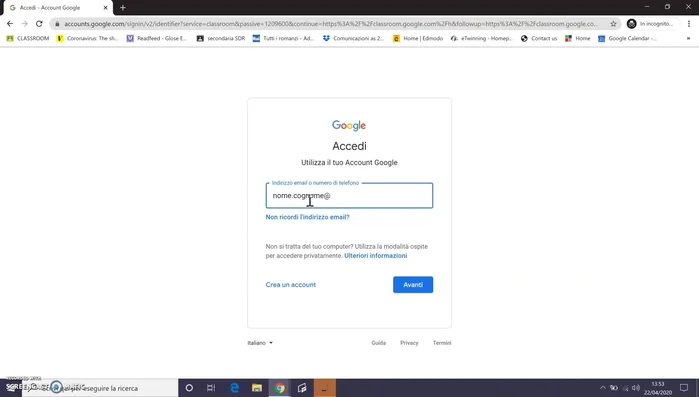Open the Coronavirus bookmark
699x397 pixels.
(x=87, y=38)
